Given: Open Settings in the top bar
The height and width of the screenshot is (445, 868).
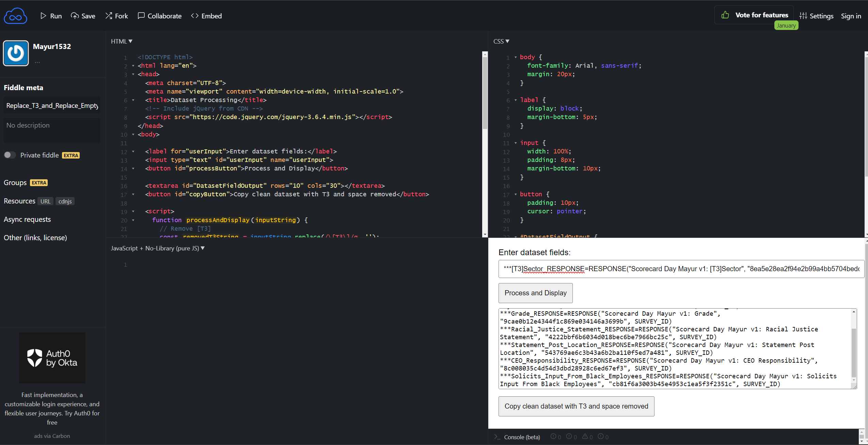Looking at the screenshot, I should tap(816, 16).
